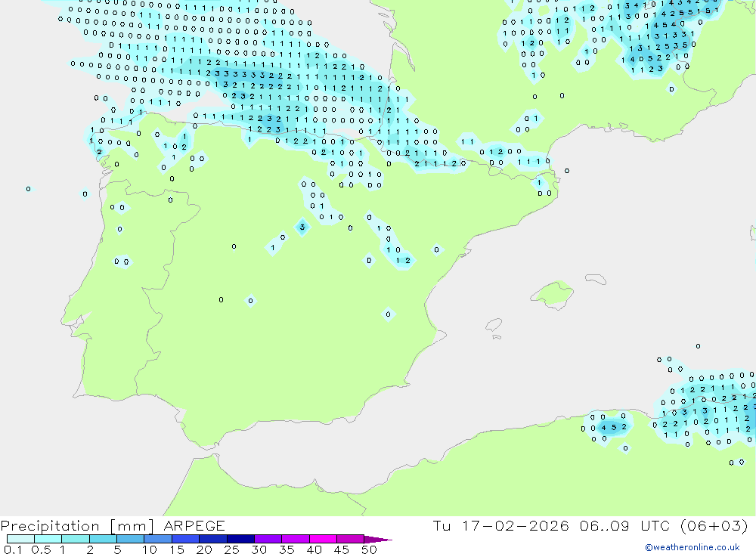
Task: Click the "Precipitation" title word
Action: pos(50,526)
